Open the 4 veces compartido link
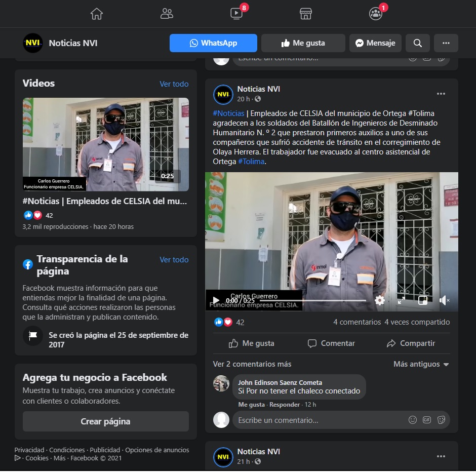The height and width of the screenshot is (472, 476). (417, 322)
